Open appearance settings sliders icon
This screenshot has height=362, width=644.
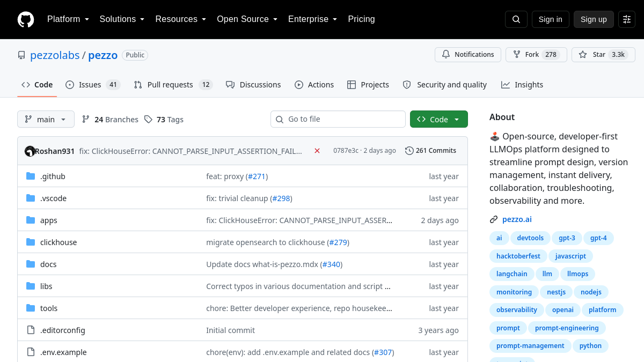click(x=627, y=19)
